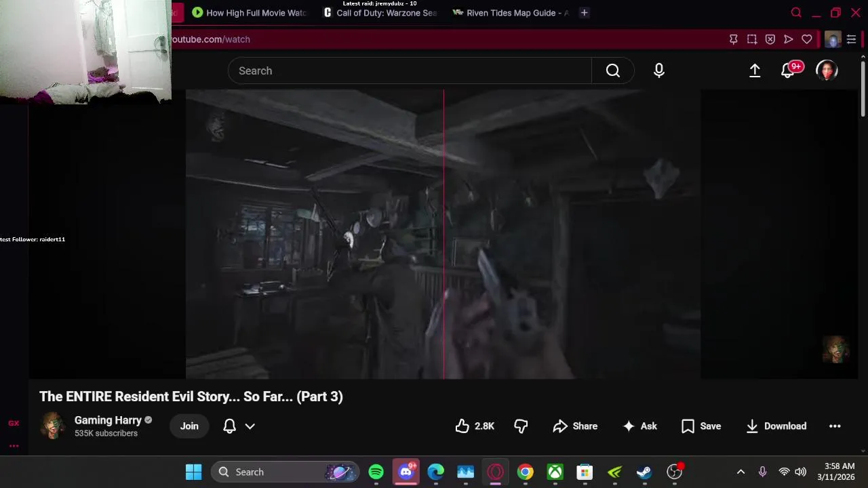Open GX Corner sidebar icon

click(14, 423)
